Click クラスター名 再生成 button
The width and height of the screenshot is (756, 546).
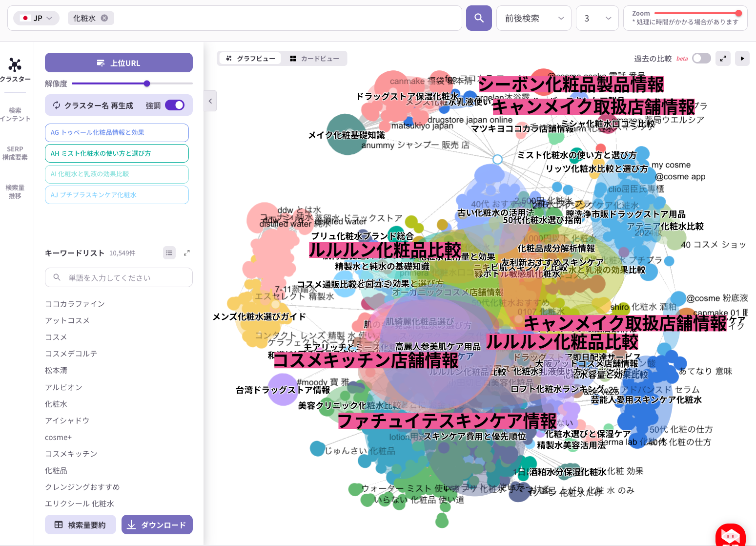(x=93, y=105)
